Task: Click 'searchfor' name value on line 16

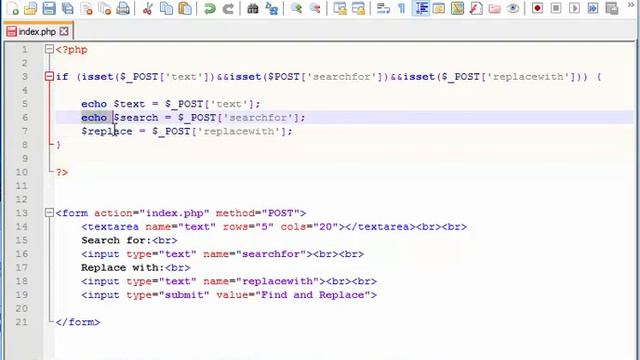Action: pos(271,254)
